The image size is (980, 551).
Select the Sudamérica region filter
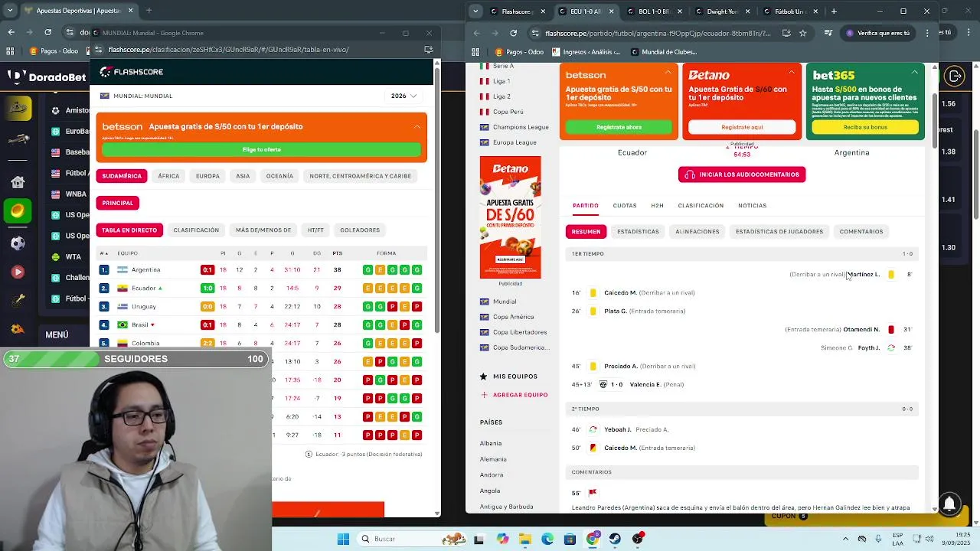(122, 176)
